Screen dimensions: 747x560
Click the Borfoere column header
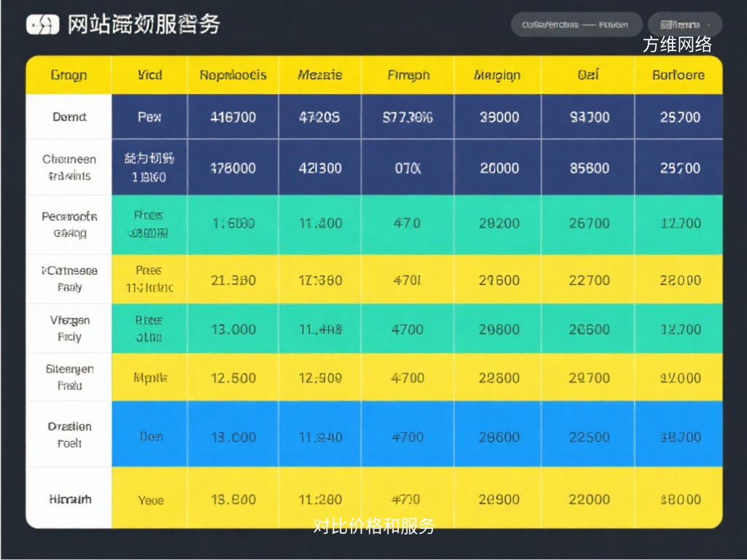point(678,75)
